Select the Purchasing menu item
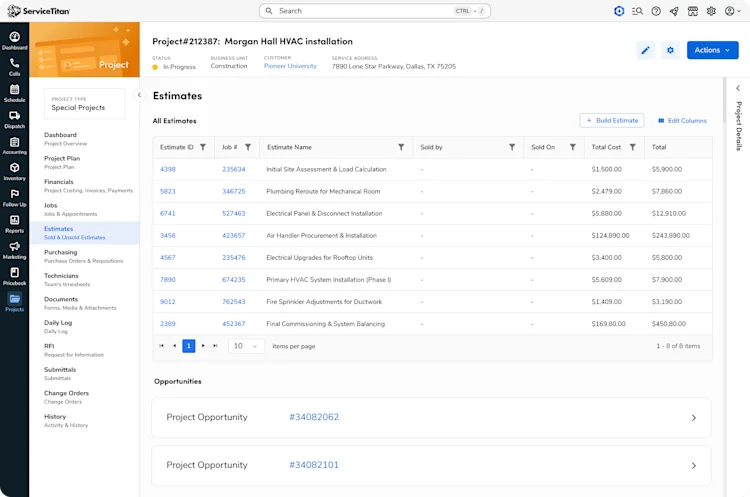This screenshot has height=497, width=750. coord(85,256)
